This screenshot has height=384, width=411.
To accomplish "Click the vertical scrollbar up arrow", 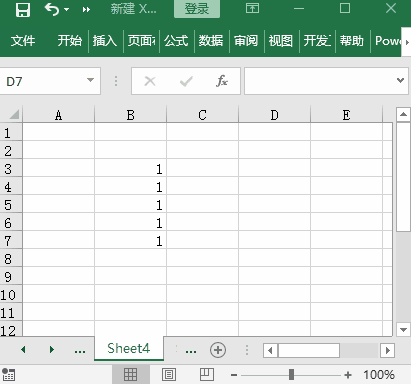I will (403, 114).
